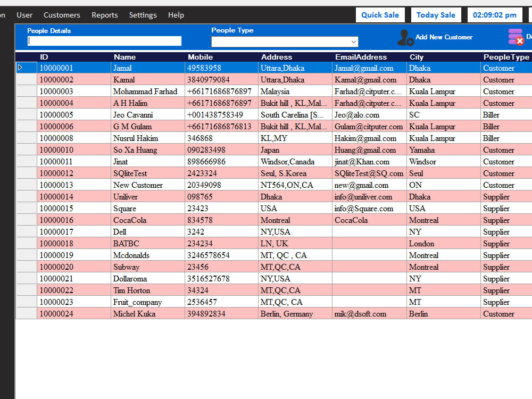Click the mobile cell 3840979084
Screen dimensions: 532x399
[x=221, y=79]
